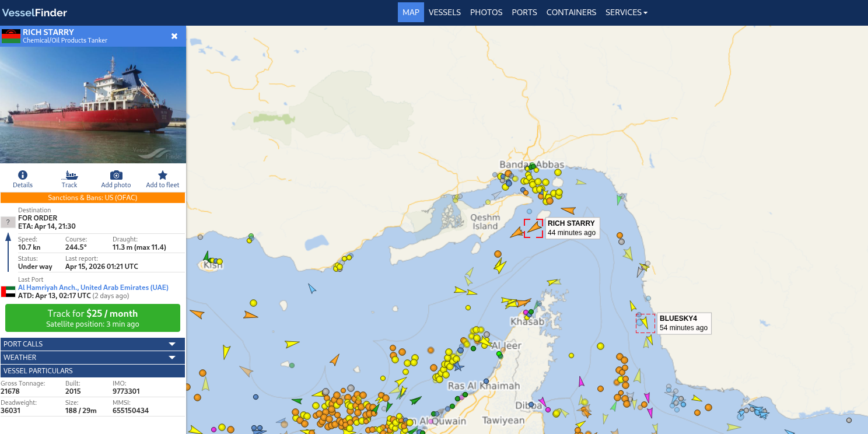Navigate to the CONTAINERS page
The width and height of the screenshot is (868, 434).
(571, 12)
